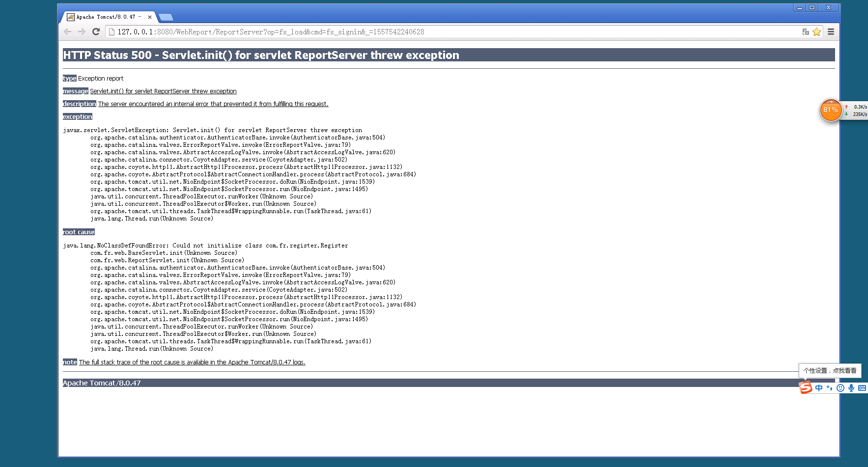
Task: Go back using browser back arrow
Action: click(x=68, y=31)
